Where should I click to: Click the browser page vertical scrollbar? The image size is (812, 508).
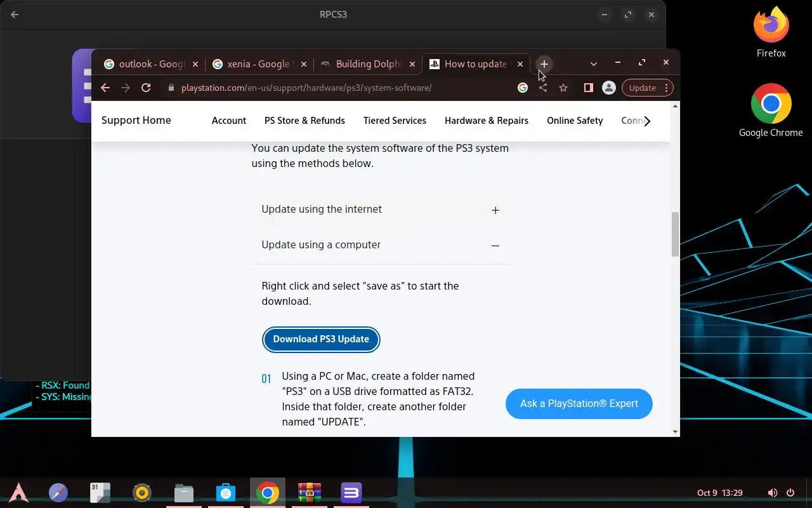(676, 235)
